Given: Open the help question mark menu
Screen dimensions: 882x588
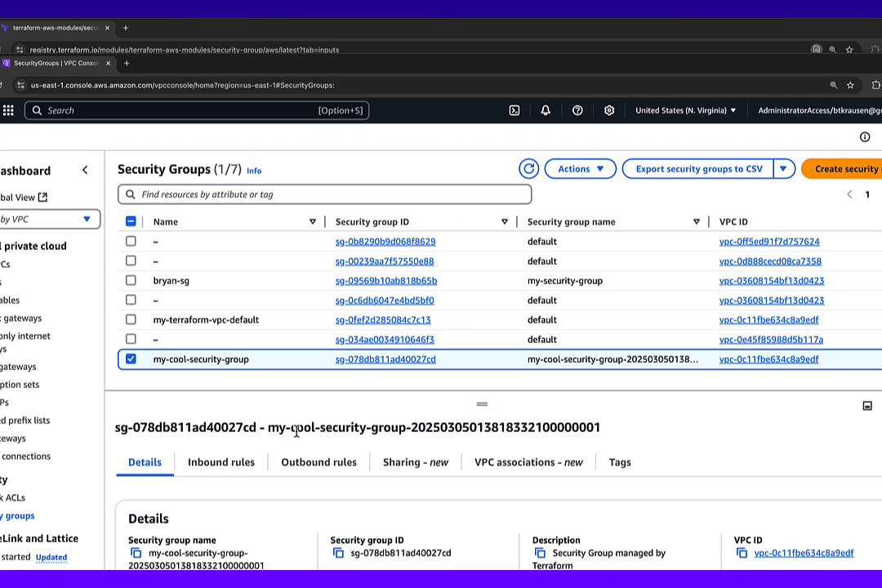Looking at the screenshot, I should (x=577, y=110).
